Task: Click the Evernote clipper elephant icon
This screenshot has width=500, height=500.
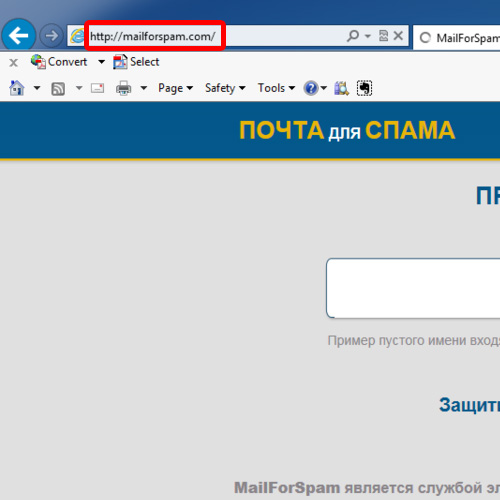Action: [x=364, y=88]
